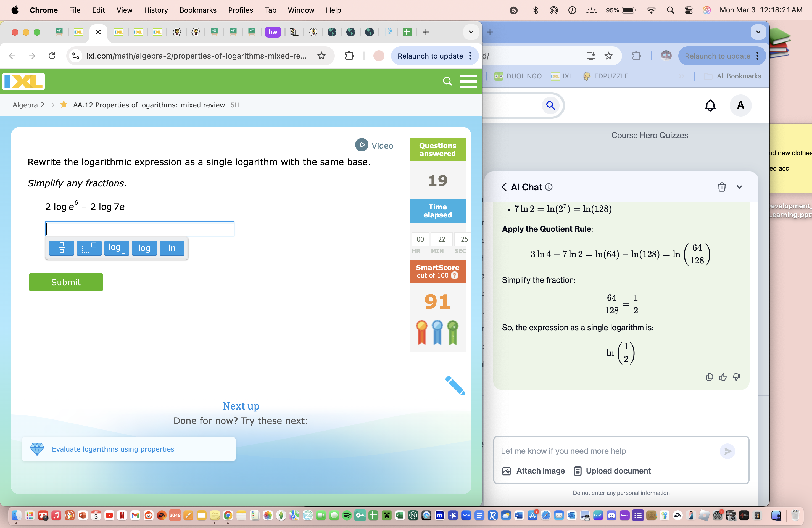Give a thumbs down to the AI answer
This screenshot has height=528, width=812.
(736, 377)
